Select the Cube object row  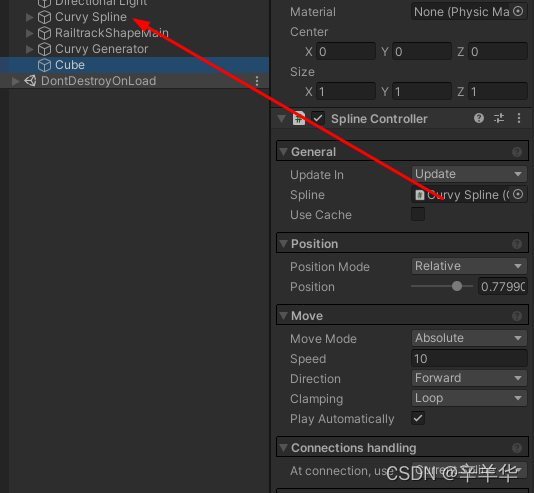(x=135, y=65)
